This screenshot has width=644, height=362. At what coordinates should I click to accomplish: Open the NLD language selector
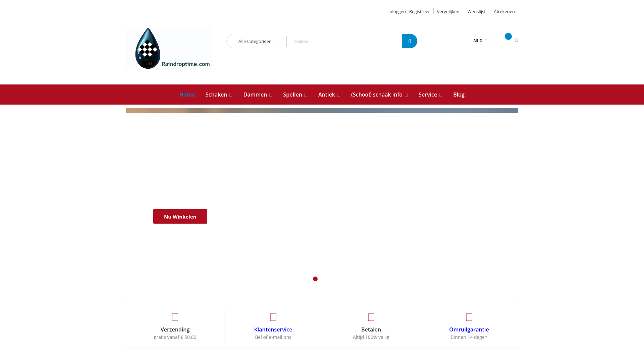coord(480,41)
